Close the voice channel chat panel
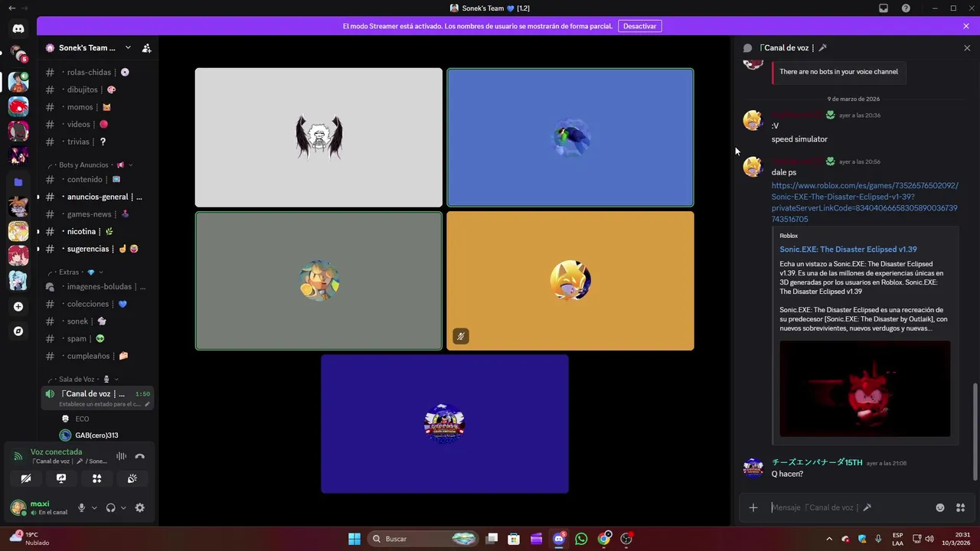The width and height of the screenshot is (980, 551). tap(966, 47)
